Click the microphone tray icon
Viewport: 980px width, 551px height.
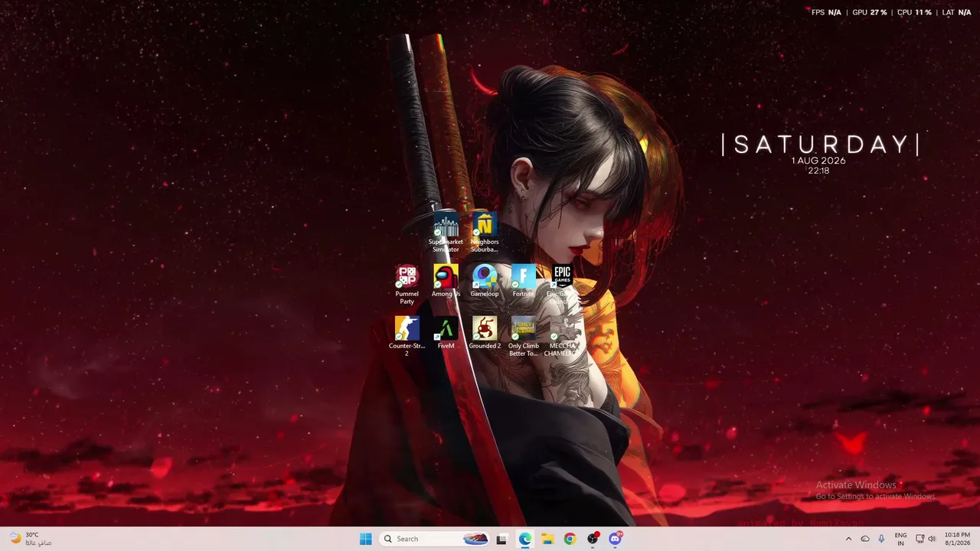882,539
